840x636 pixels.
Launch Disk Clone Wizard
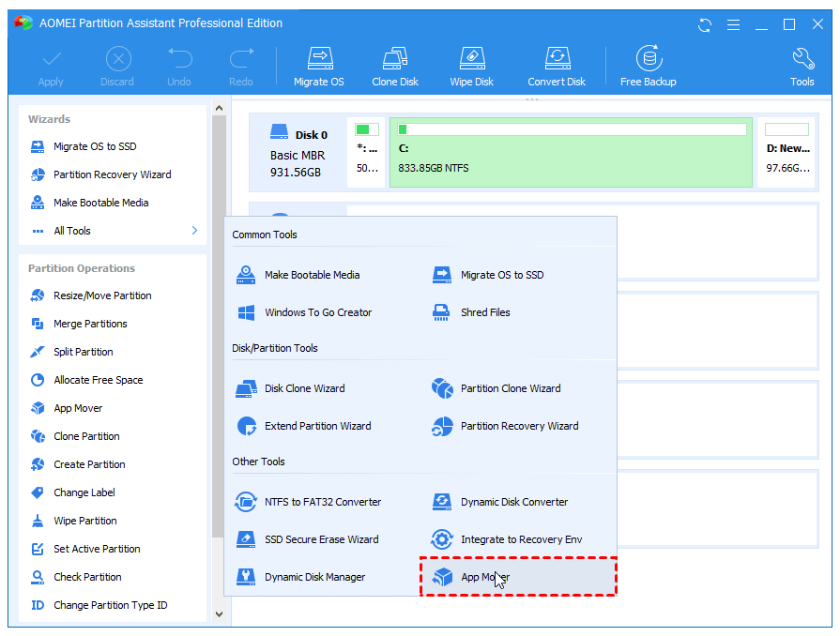point(290,388)
